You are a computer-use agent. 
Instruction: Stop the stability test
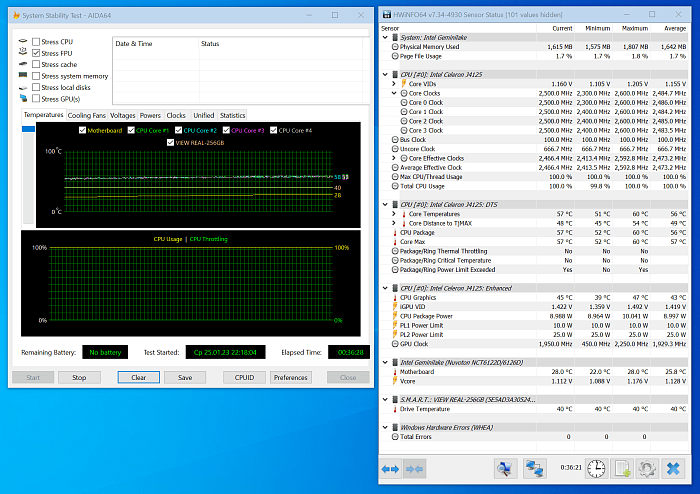pos(79,378)
